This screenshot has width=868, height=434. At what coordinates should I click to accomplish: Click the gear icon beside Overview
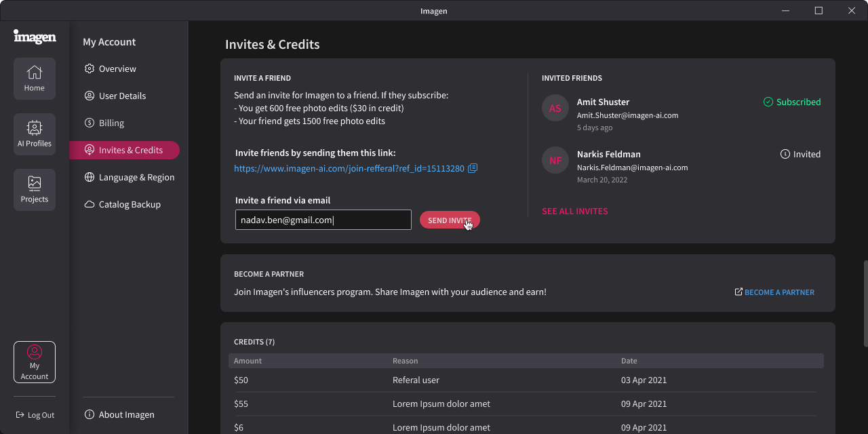pyautogui.click(x=90, y=68)
